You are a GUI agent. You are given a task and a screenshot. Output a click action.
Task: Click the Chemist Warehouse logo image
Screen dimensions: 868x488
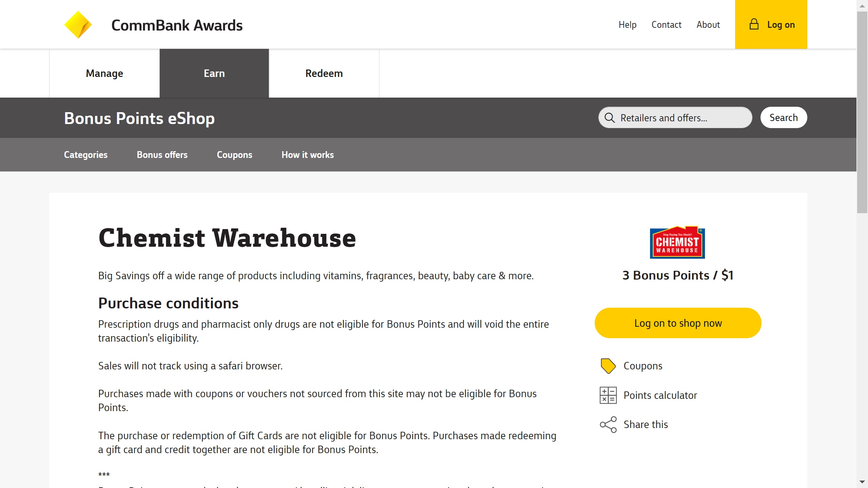(677, 242)
